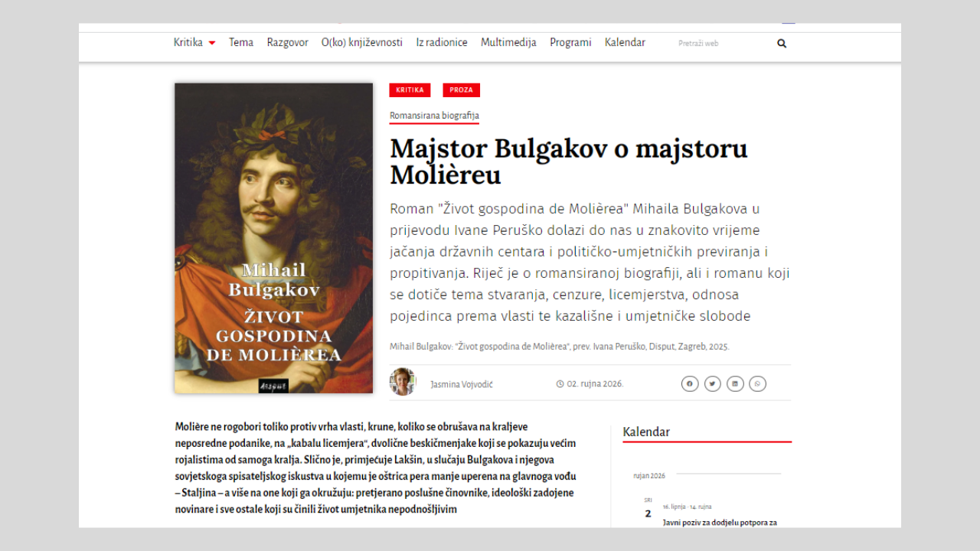Open the Tema menu item
Viewport: 980px width, 551px height.
pyautogui.click(x=241, y=43)
